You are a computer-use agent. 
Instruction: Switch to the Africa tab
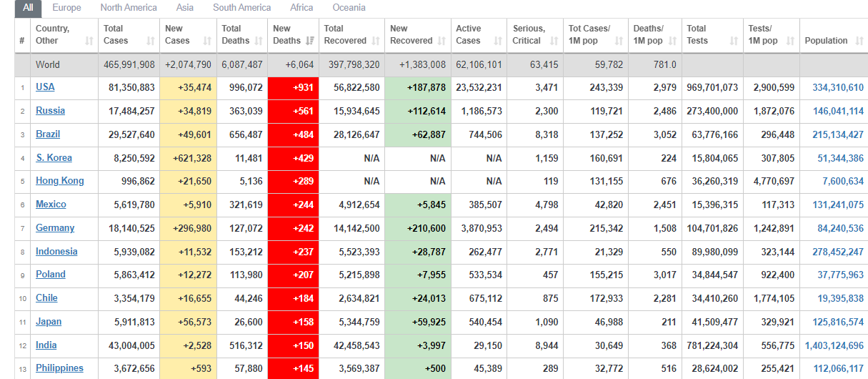pyautogui.click(x=301, y=8)
